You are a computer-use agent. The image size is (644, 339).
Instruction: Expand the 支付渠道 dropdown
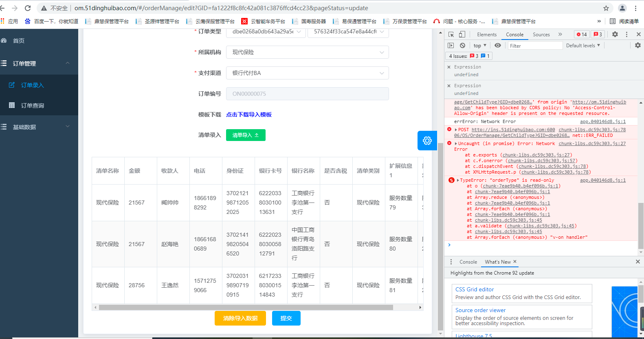tap(307, 73)
